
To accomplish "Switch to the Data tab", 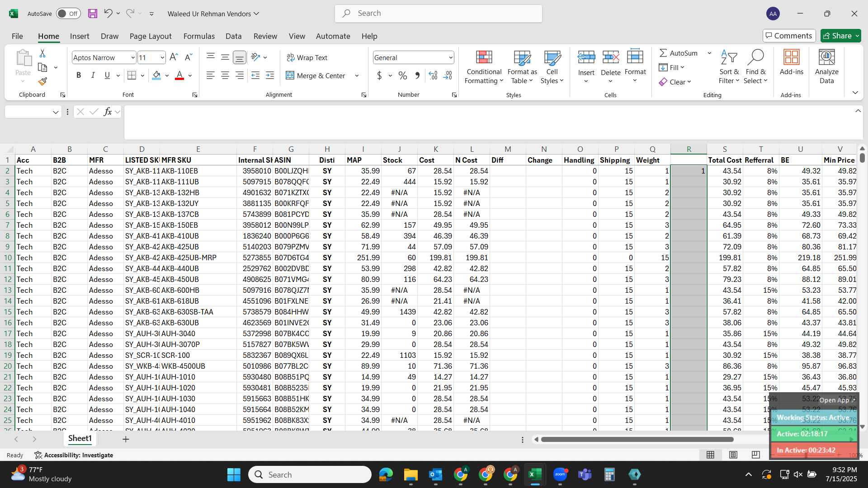I will (233, 36).
